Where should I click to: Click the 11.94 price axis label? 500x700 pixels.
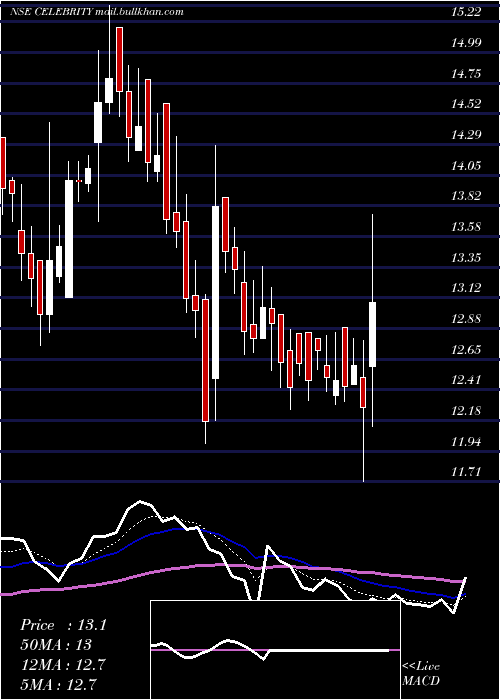pos(466,442)
